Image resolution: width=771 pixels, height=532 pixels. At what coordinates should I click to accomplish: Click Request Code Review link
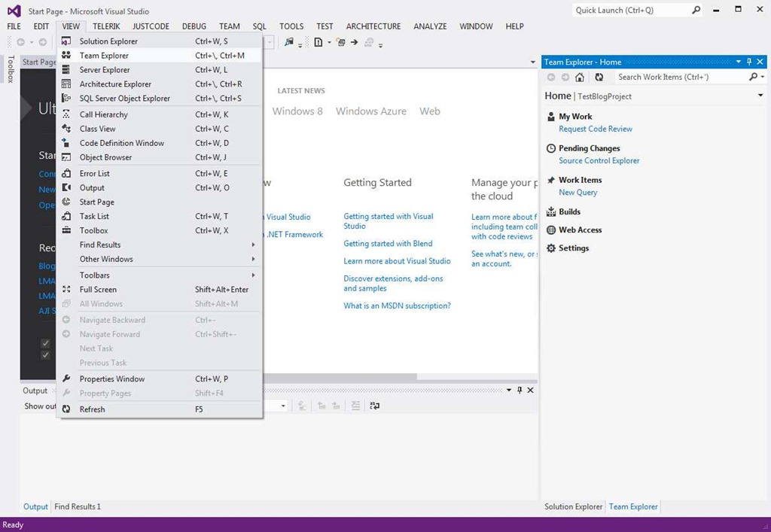[x=596, y=129]
